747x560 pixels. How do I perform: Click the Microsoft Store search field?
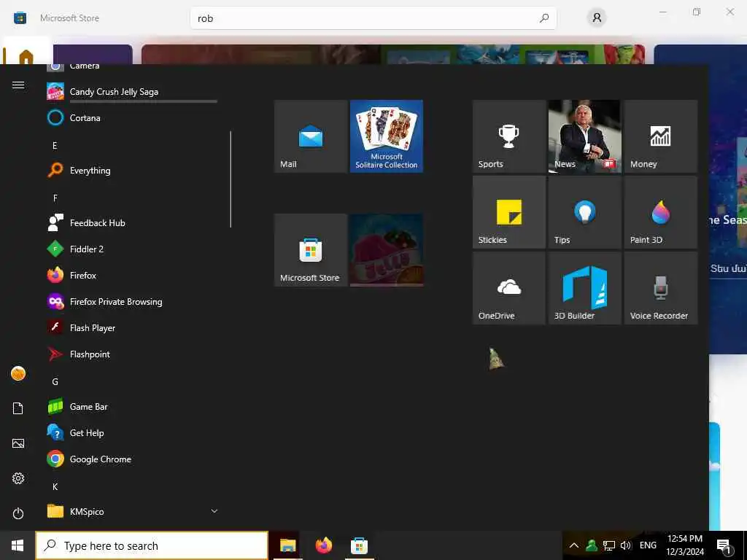(373, 18)
